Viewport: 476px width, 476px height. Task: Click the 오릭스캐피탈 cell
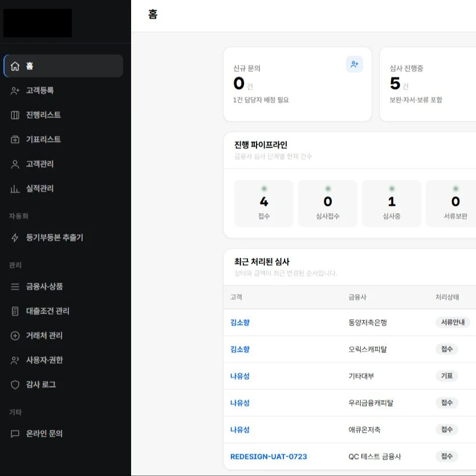tap(368, 349)
